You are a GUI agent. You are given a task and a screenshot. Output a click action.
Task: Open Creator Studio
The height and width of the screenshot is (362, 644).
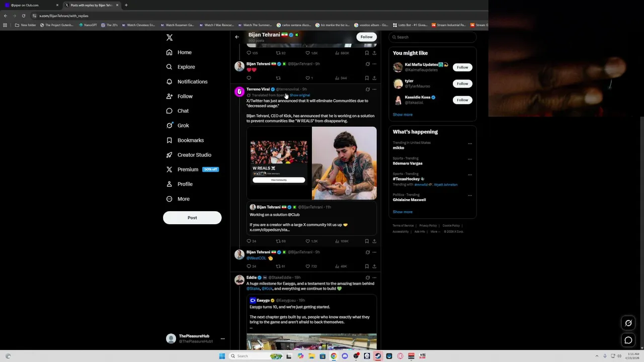[189, 155]
